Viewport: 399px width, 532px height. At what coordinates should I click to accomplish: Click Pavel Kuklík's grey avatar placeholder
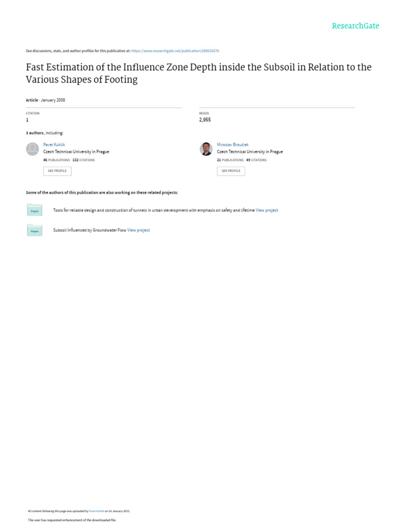[x=32, y=149]
